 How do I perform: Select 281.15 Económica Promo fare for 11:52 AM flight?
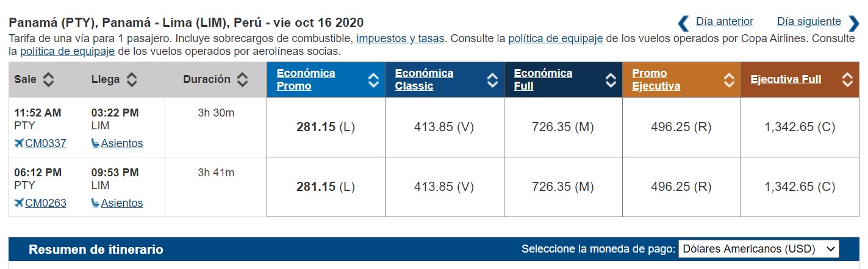tap(326, 127)
